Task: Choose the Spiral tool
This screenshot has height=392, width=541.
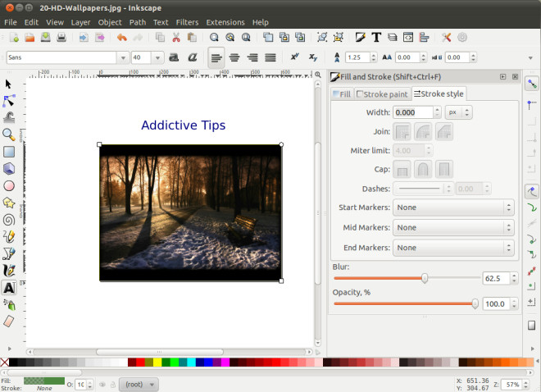Action: pos(9,220)
